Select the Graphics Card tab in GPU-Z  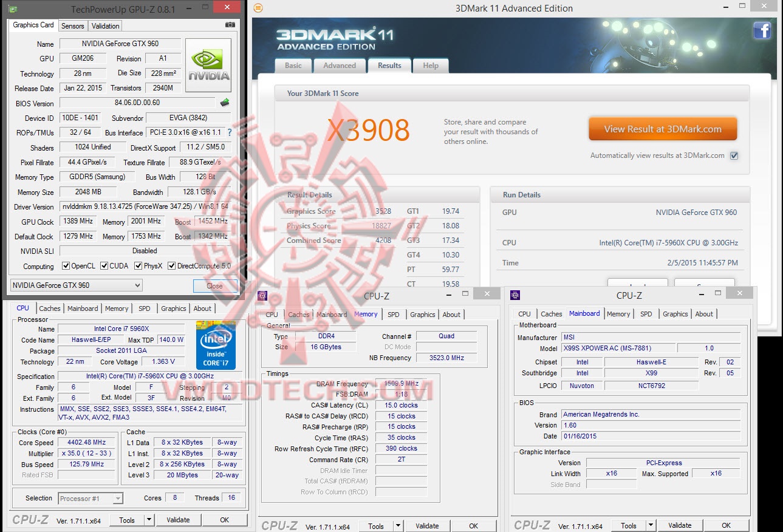coord(33,25)
